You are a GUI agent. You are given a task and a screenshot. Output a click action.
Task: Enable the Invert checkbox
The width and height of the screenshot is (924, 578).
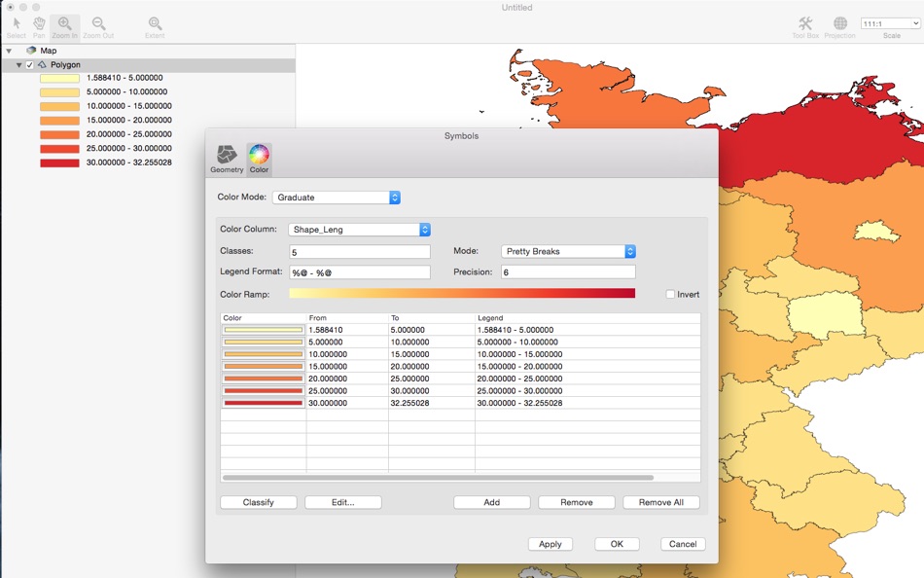pyautogui.click(x=670, y=294)
